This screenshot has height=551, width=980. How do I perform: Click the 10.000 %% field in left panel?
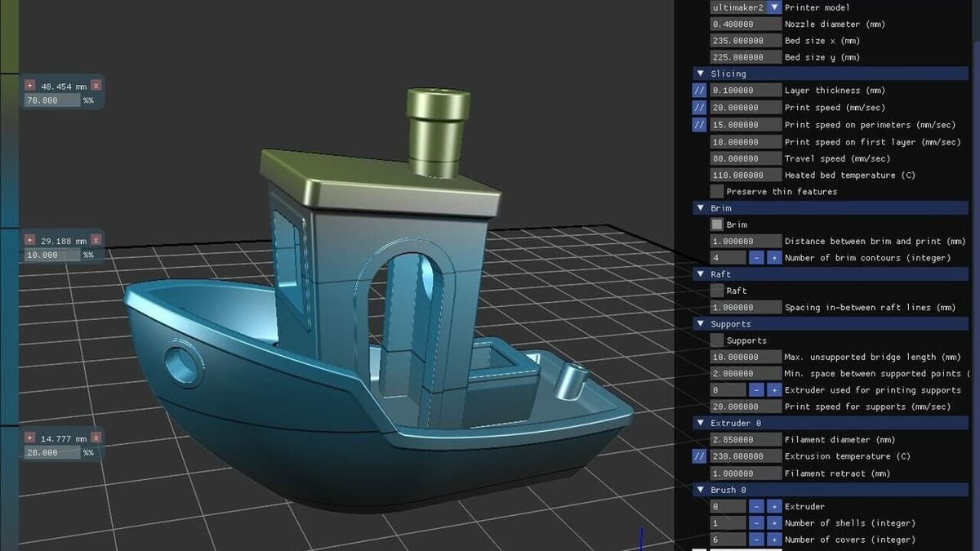(x=52, y=255)
